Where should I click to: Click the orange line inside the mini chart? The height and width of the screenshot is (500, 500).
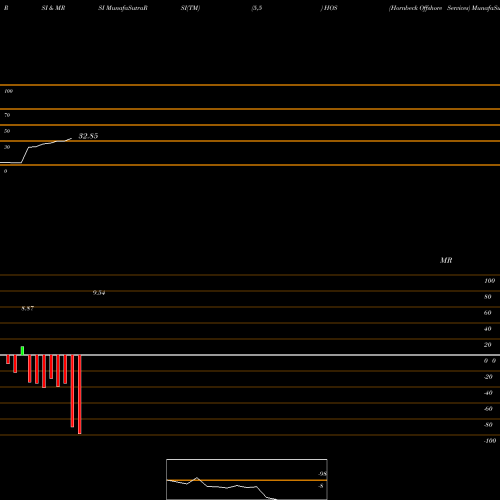click(247, 480)
